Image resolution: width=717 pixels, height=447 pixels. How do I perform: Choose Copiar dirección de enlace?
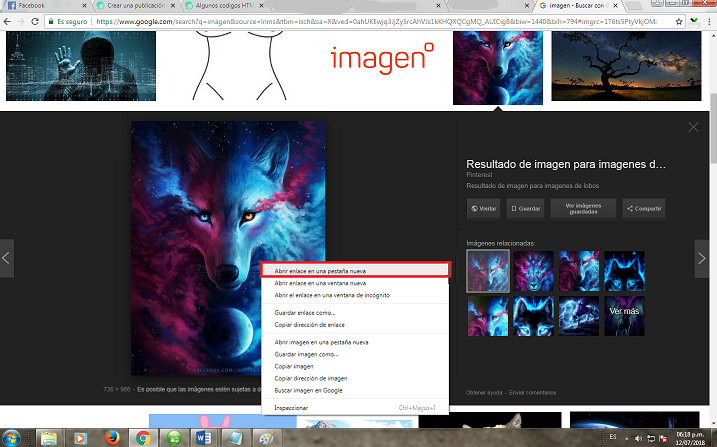point(355,325)
